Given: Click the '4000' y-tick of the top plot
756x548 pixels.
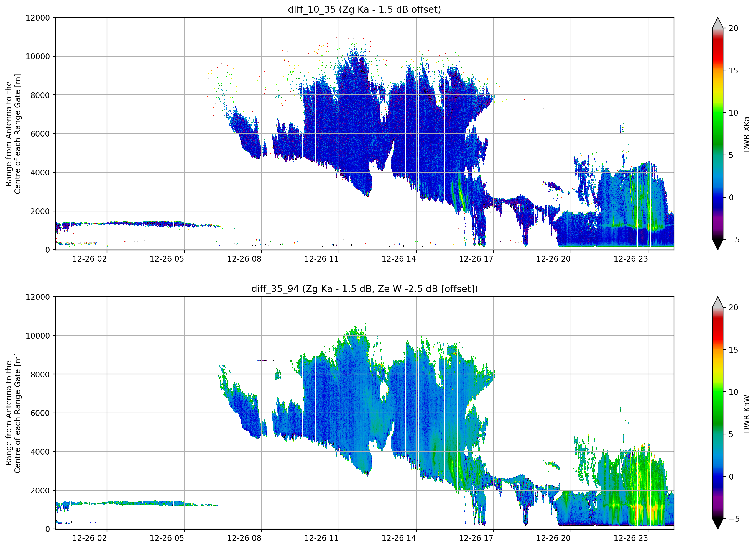Looking at the screenshot, I should [40, 173].
